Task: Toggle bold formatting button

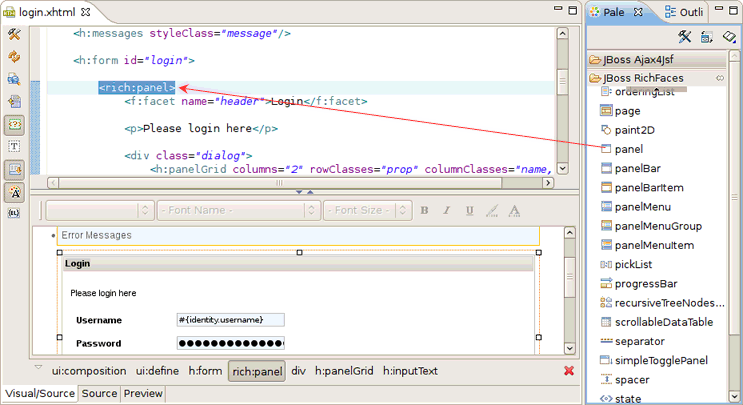Action: pyautogui.click(x=424, y=210)
